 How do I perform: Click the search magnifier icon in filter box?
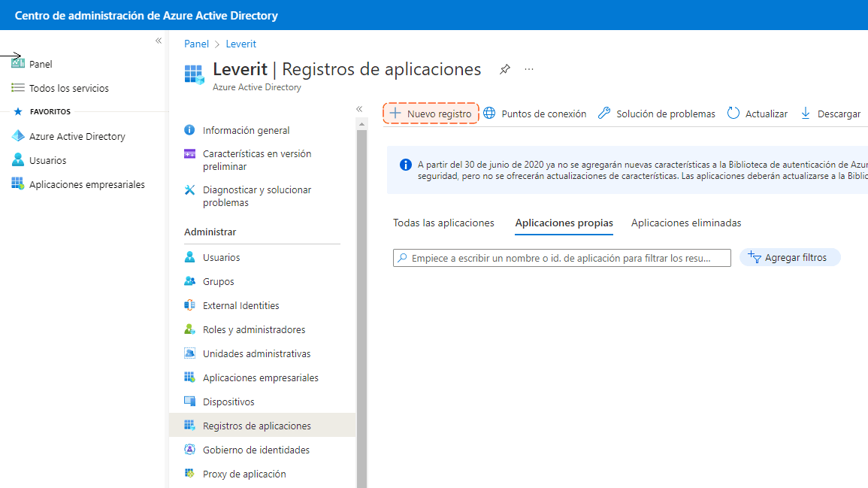[403, 258]
